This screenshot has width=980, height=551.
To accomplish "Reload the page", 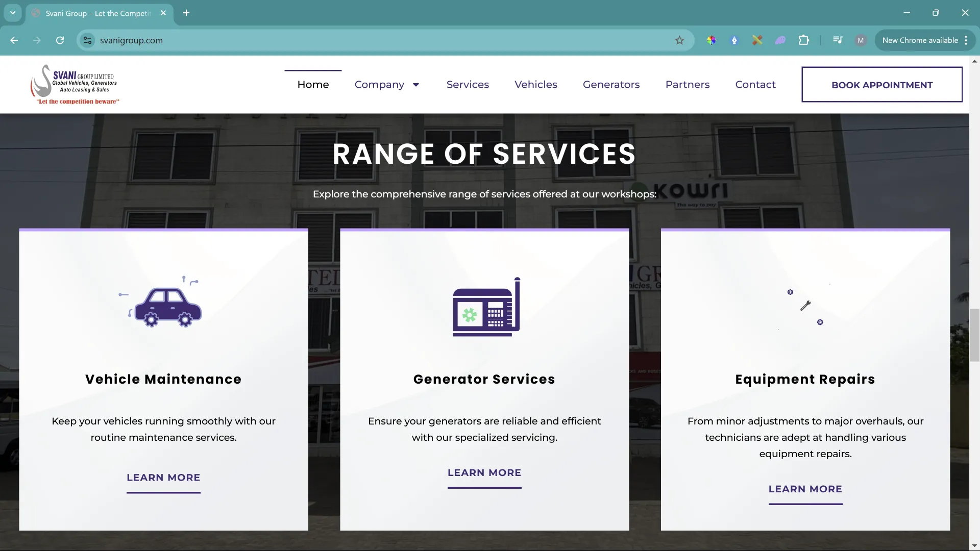I will (x=60, y=40).
